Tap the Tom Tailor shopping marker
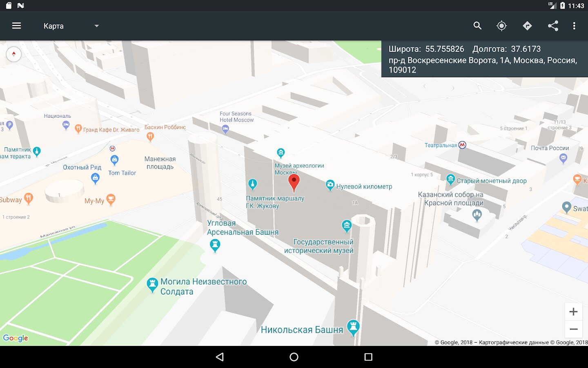The width and height of the screenshot is (588, 368). 115,160
